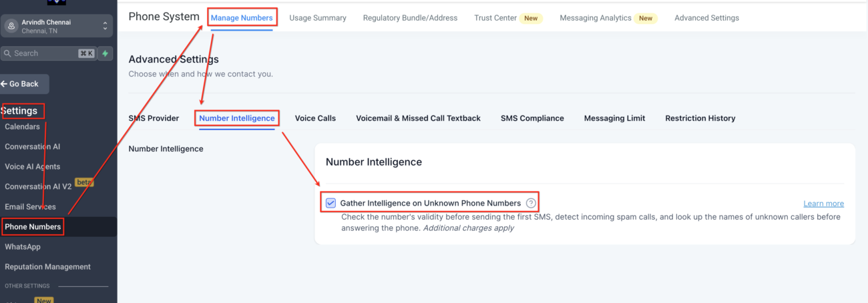868x303 pixels.
Task: Open the Manage Numbers tab
Action: click(x=242, y=18)
